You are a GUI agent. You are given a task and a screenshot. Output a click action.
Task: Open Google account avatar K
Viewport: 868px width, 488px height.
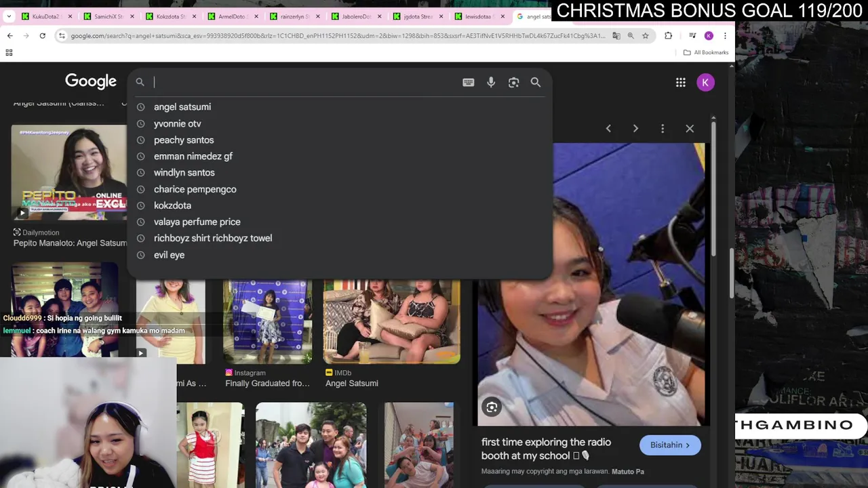tap(705, 82)
